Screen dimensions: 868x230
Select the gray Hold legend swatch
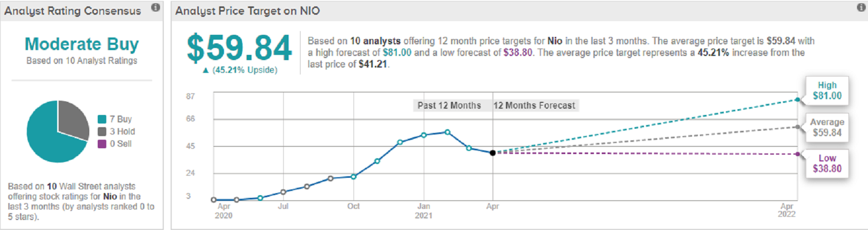[102, 131]
